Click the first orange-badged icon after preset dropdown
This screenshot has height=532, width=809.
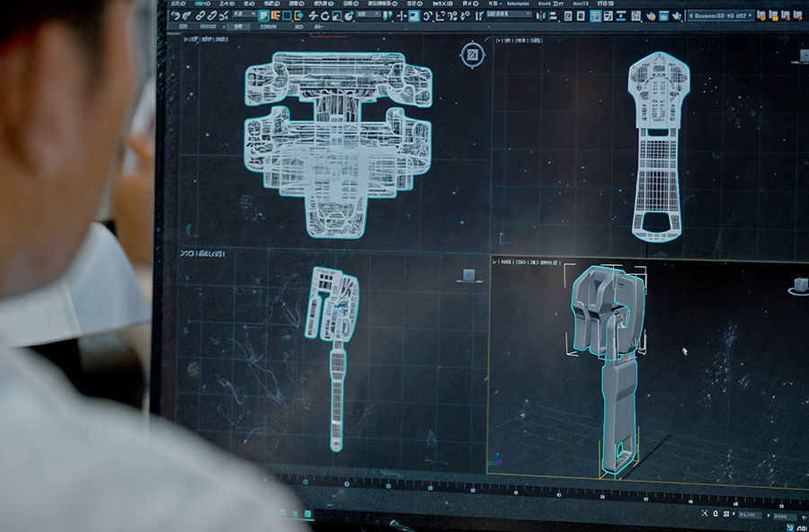point(761,15)
